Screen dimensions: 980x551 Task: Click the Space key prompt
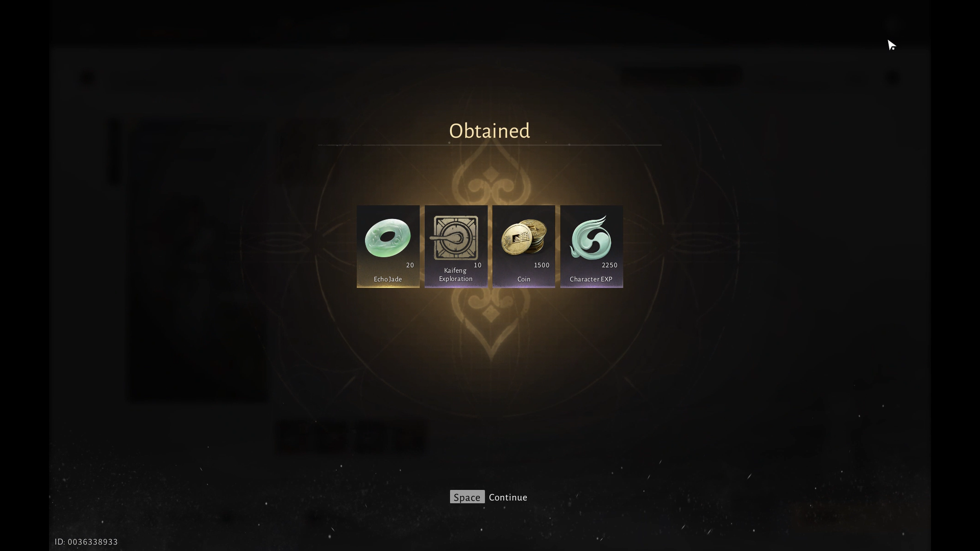coord(467,497)
